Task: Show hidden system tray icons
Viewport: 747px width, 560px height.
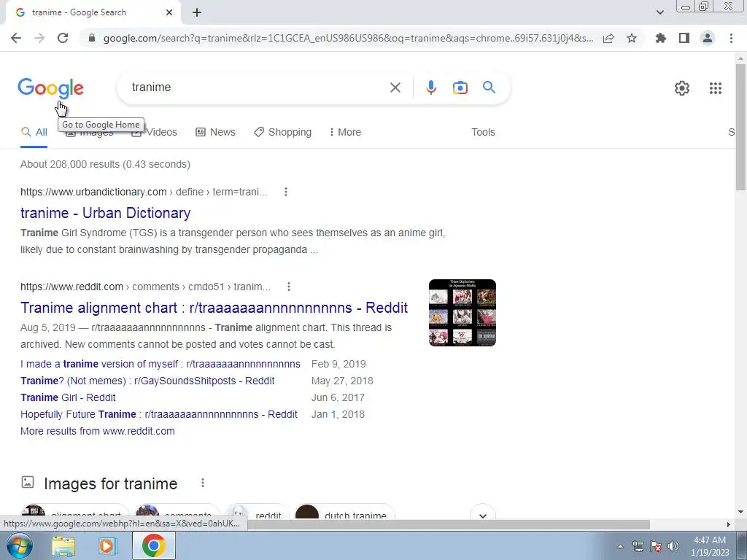Action: pyautogui.click(x=620, y=546)
